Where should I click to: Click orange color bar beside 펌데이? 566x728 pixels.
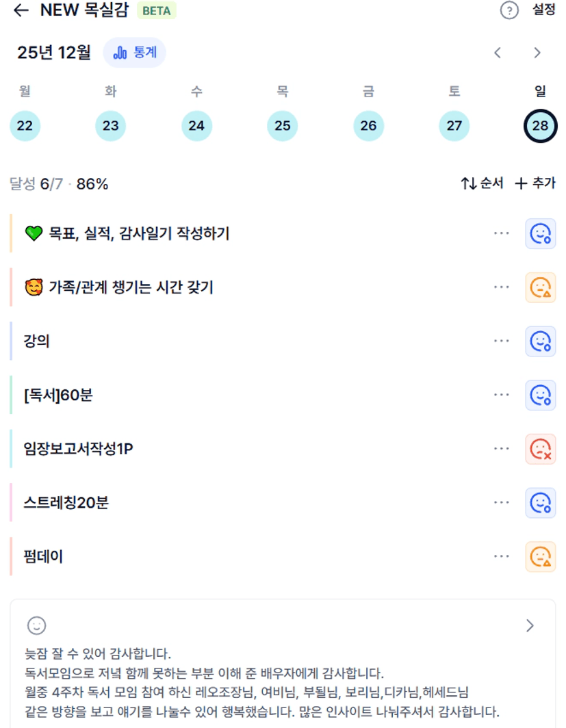pyautogui.click(x=12, y=556)
